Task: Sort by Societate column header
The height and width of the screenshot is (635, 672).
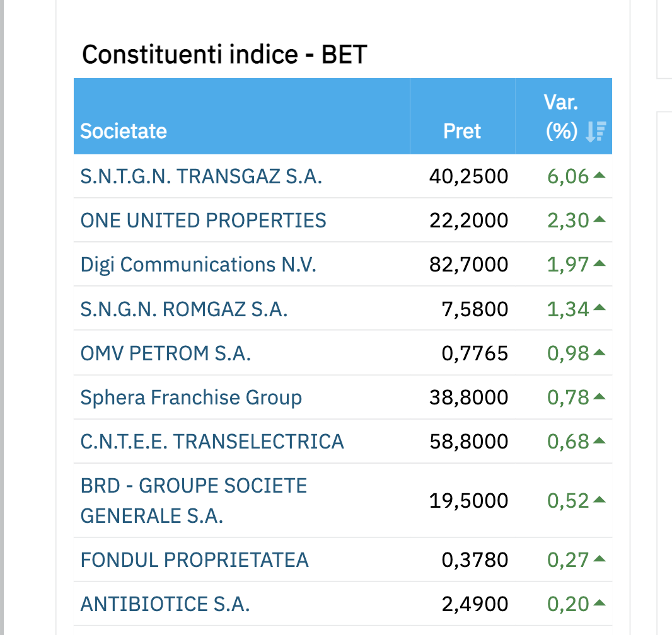Action: pos(124,131)
